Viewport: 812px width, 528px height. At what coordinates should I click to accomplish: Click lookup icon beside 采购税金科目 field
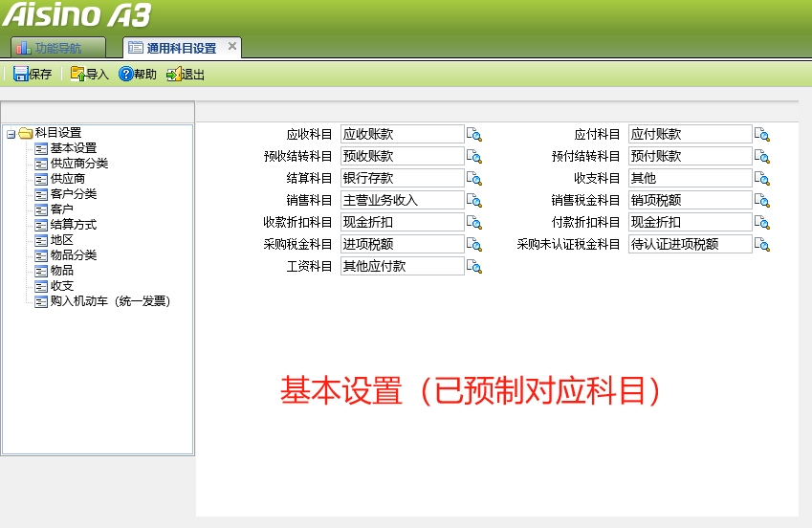pyautogui.click(x=474, y=244)
